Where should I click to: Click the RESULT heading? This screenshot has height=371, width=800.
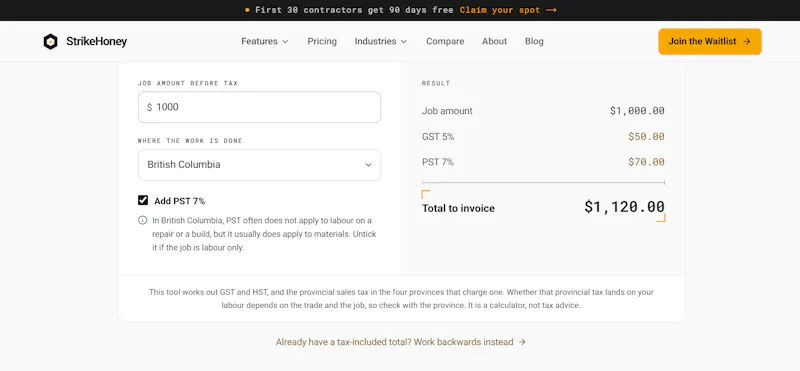point(436,83)
